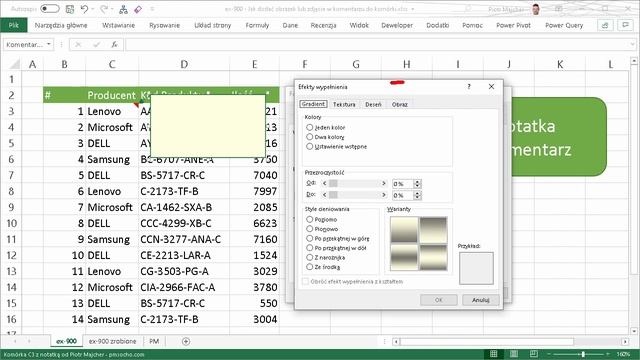
Task: Go to the Układ strony tab
Action: [x=212, y=25]
